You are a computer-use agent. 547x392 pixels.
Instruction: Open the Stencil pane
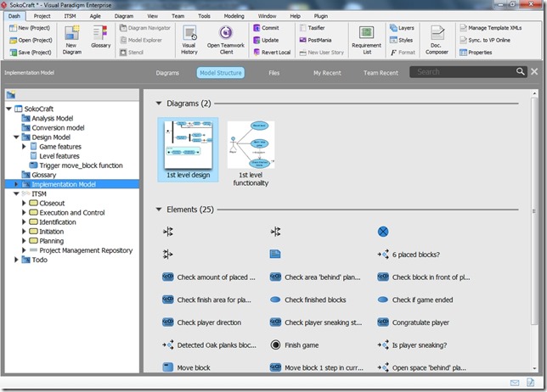pyautogui.click(x=132, y=53)
